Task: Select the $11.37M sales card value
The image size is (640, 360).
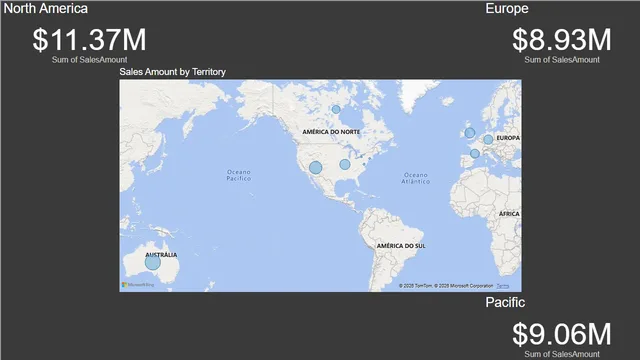Action: (x=89, y=40)
